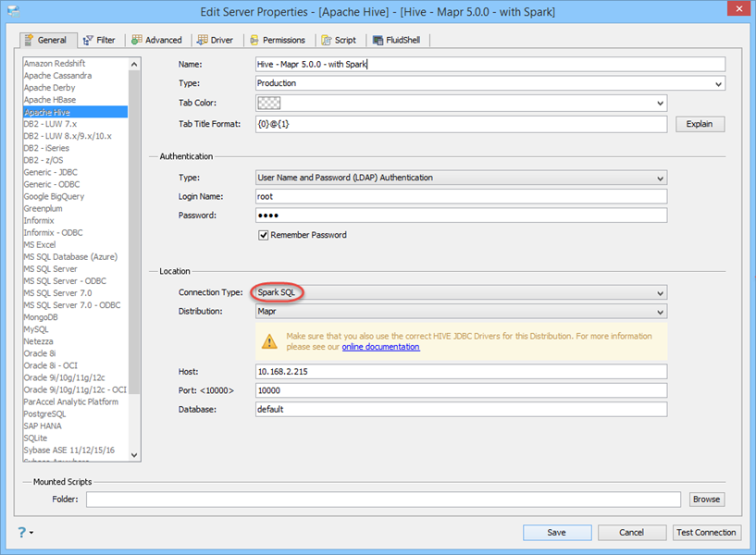Viewport: 756px width, 555px height.
Task: Click into the Database field
Action: click(461, 409)
